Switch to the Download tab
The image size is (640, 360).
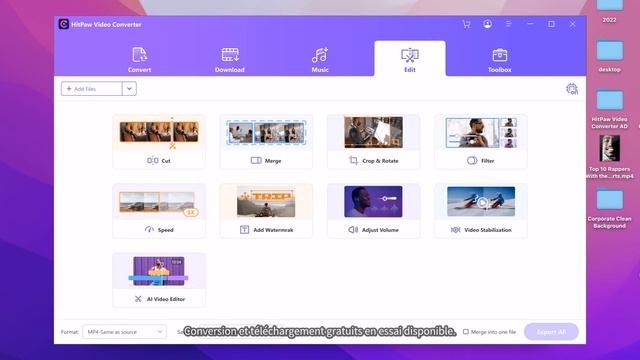click(x=230, y=60)
